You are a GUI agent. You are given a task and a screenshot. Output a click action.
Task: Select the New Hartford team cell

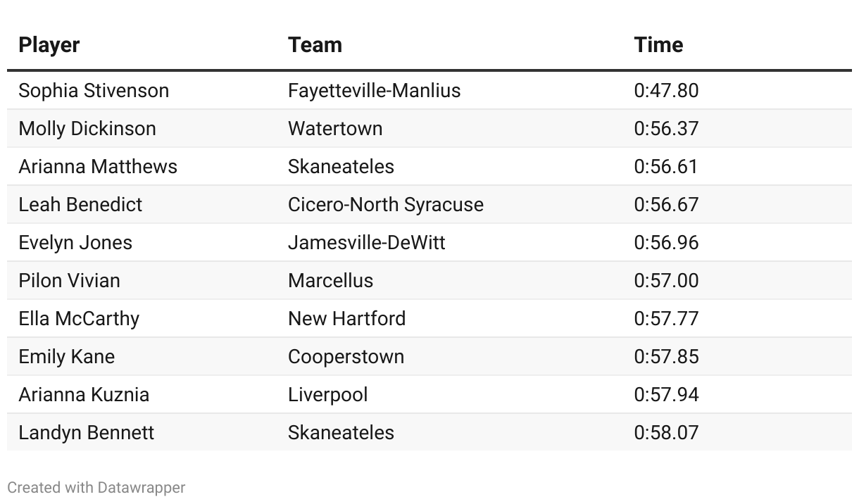point(346,319)
